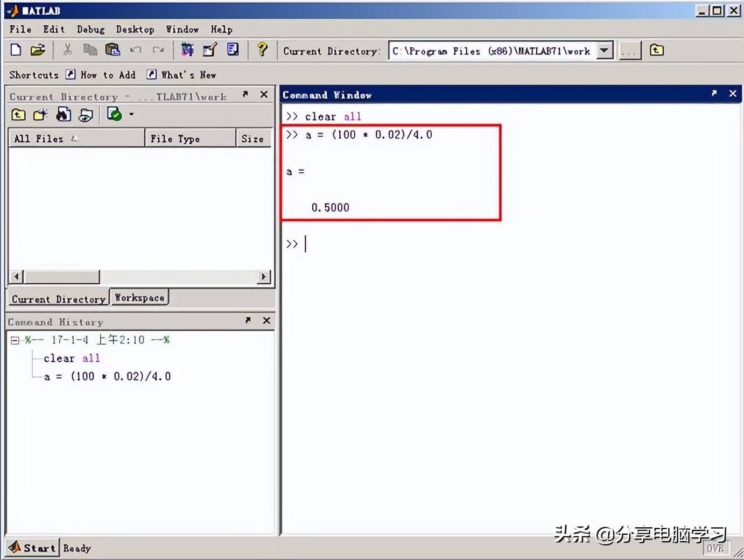This screenshot has height=560, width=744.
Task: Go up one directory level in main toolbar
Action: 657,50
